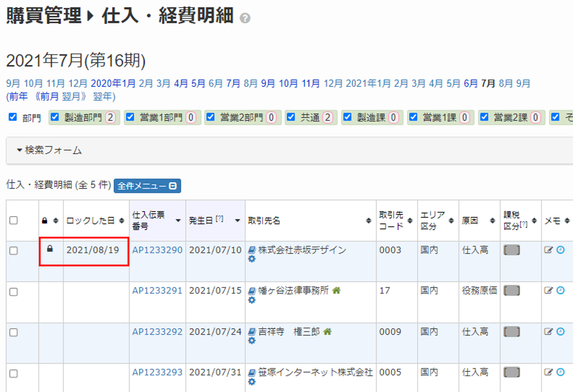Screen dimensions: 573x392
Task: Uncheck the 製造課 checkbox
Action: click(x=347, y=117)
